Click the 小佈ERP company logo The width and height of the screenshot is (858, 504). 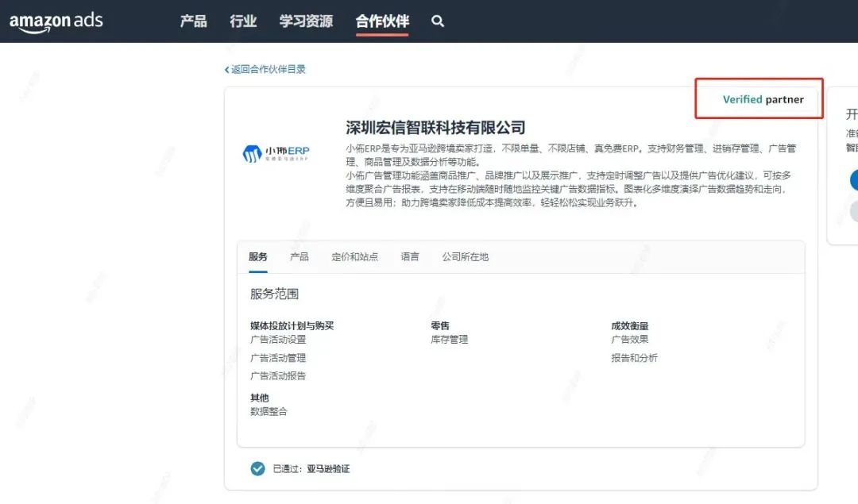[x=276, y=152]
